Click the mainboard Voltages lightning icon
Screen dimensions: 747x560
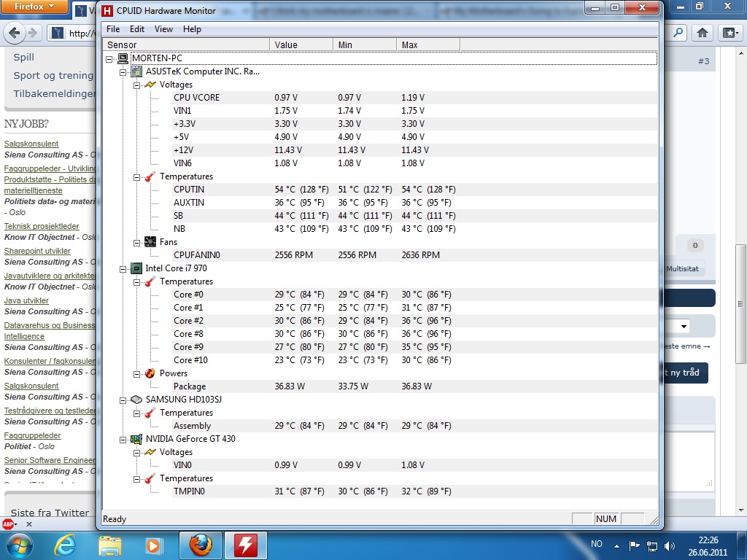pos(150,85)
